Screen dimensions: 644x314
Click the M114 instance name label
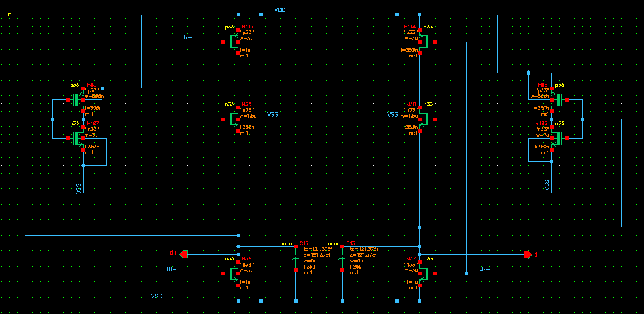coord(411,27)
